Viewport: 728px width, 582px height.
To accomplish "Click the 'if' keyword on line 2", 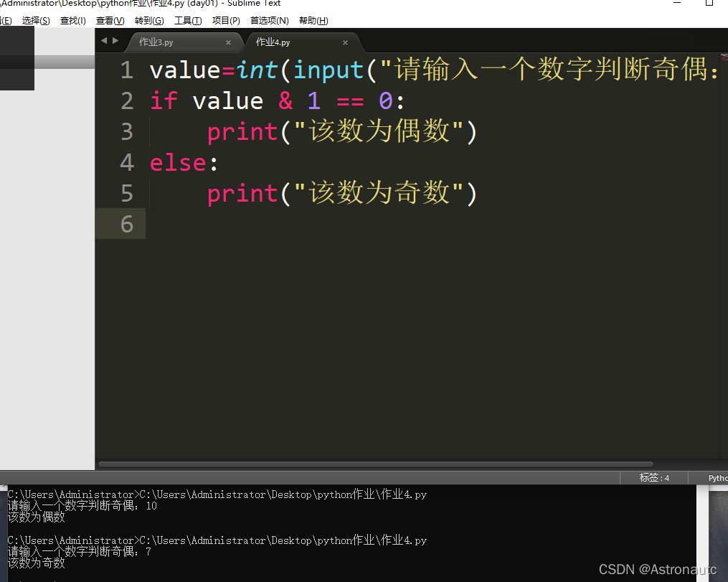I will (x=164, y=100).
